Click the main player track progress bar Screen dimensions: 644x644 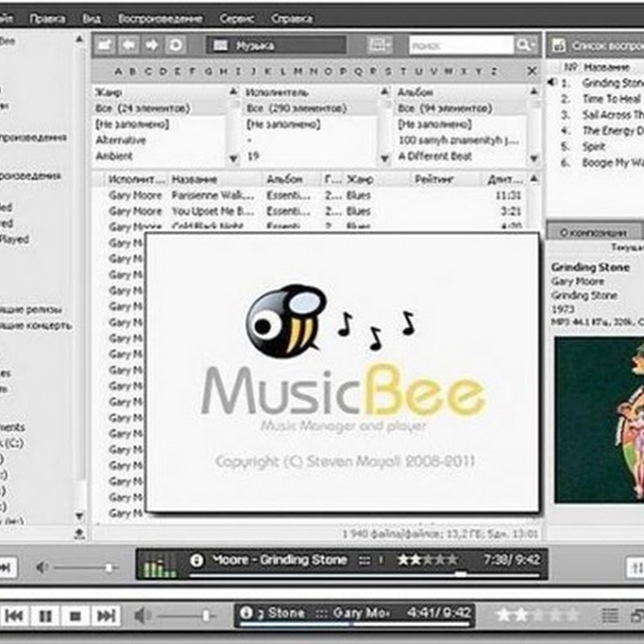(x=365, y=575)
